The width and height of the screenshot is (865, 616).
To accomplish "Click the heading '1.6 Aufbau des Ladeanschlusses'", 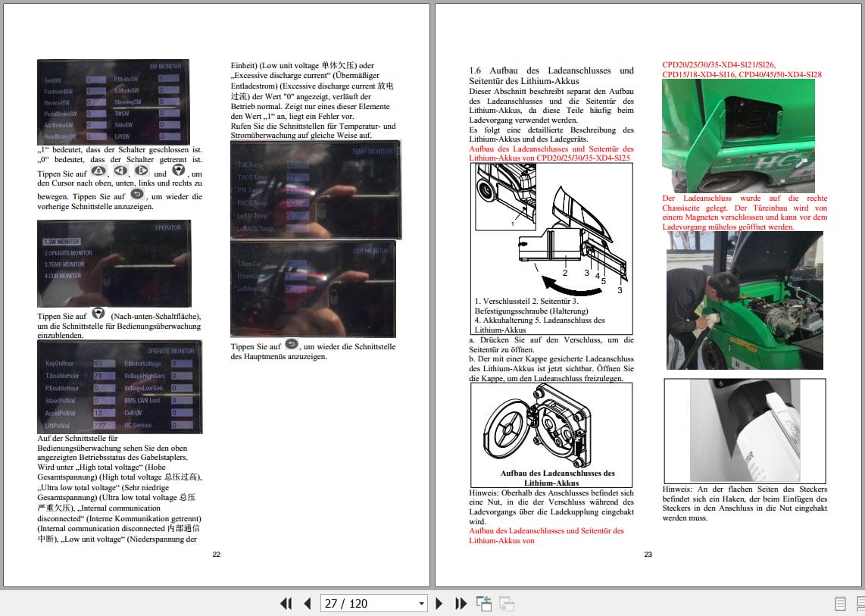I will pos(551,76).
